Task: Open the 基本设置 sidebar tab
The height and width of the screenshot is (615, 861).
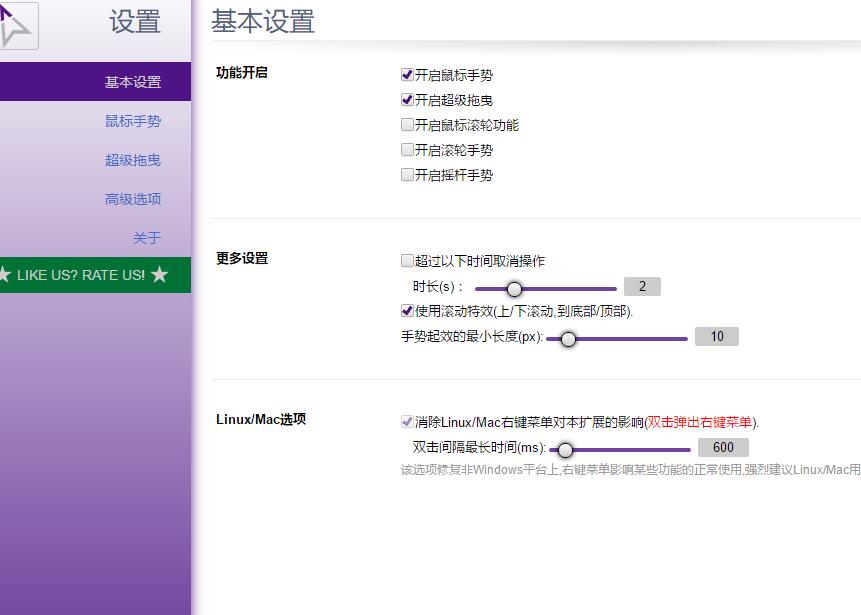Action: (96, 82)
